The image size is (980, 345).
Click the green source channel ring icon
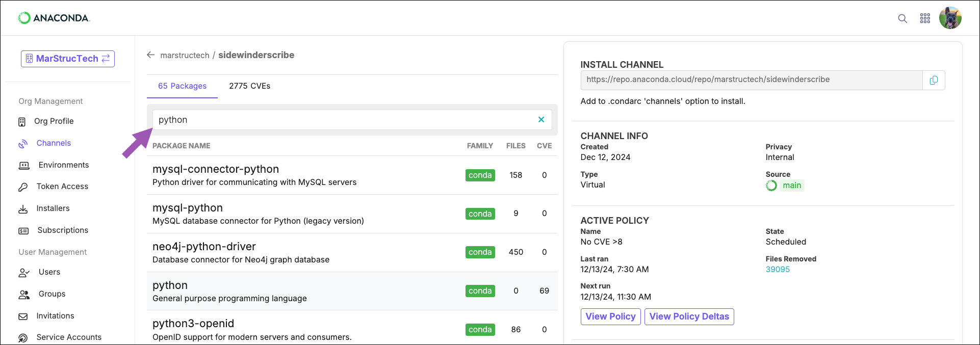pos(771,185)
